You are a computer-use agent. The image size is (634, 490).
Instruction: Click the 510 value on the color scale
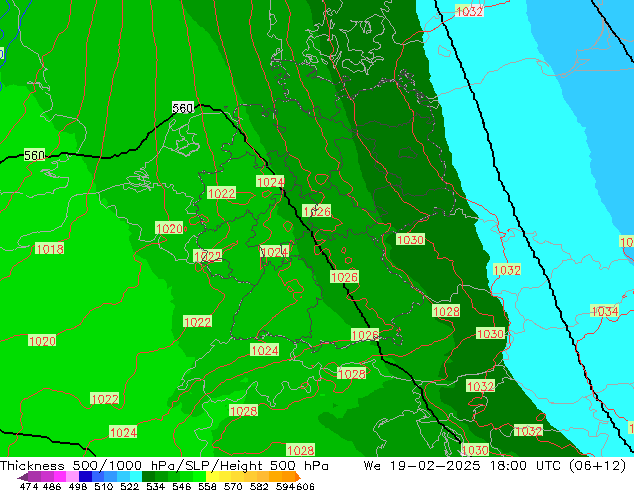pyautogui.click(x=104, y=486)
